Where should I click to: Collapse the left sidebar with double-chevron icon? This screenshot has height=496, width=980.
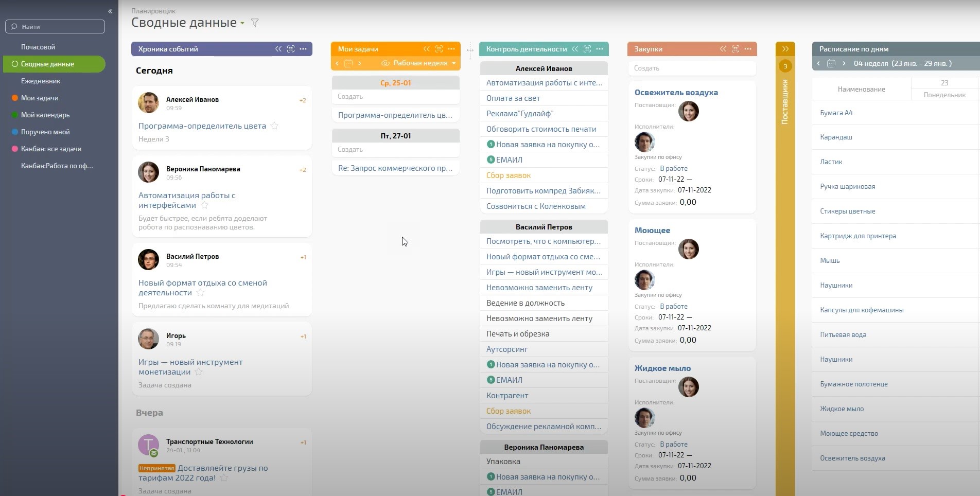pyautogui.click(x=110, y=11)
